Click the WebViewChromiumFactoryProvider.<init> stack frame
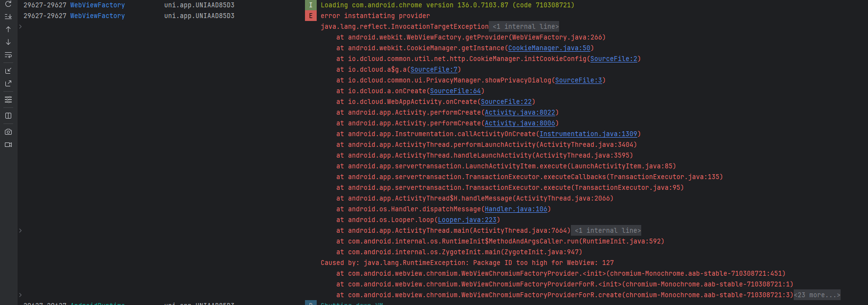The image size is (868, 305). (561, 274)
